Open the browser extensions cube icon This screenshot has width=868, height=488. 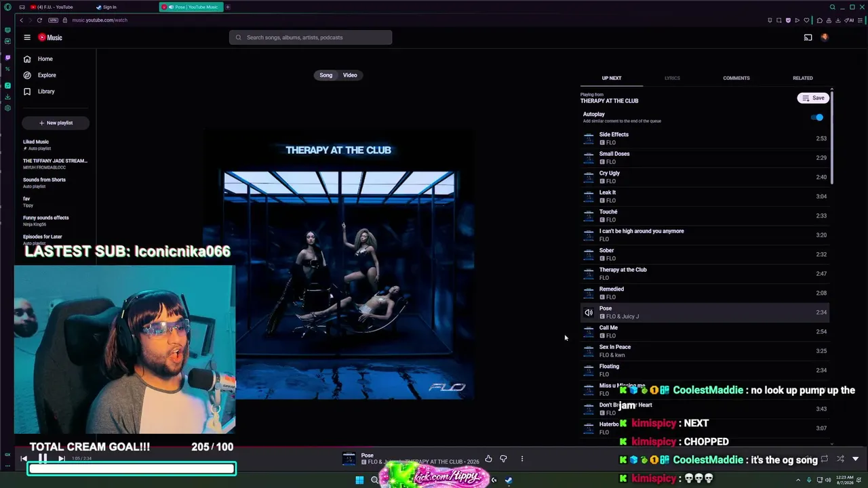[x=820, y=20]
